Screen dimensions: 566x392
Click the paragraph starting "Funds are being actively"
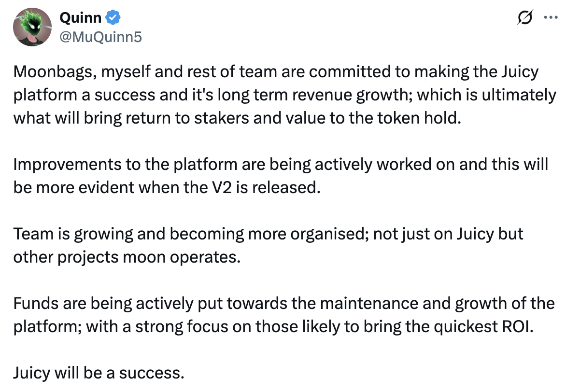[x=284, y=315]
